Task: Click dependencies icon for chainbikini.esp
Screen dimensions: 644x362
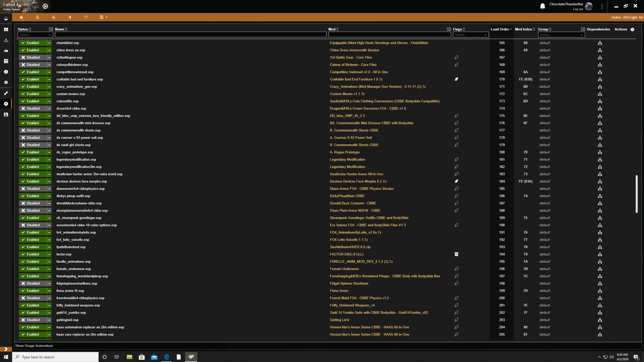Action: (x=600, y=43)
